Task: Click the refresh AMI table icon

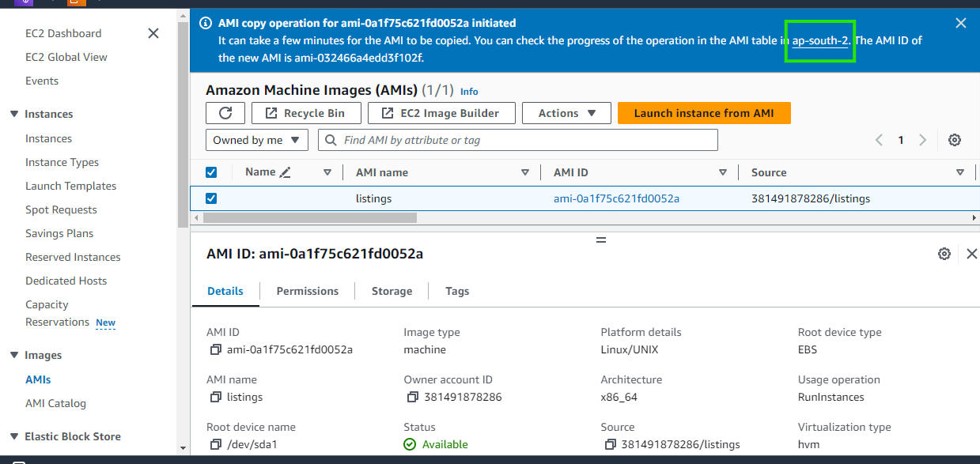Action: point(225,113)
